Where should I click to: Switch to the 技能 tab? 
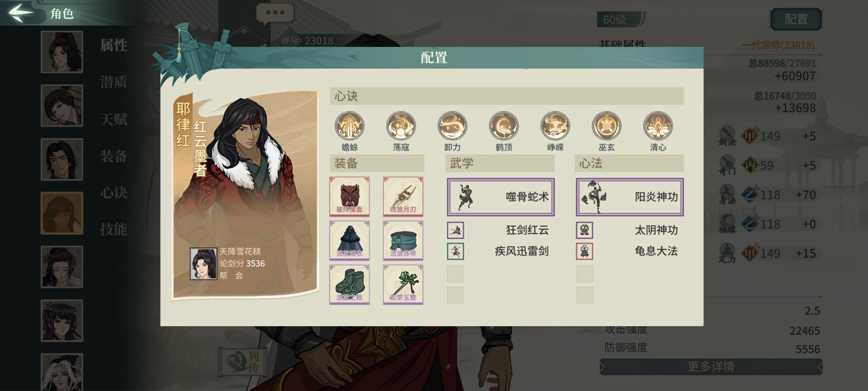114,229
